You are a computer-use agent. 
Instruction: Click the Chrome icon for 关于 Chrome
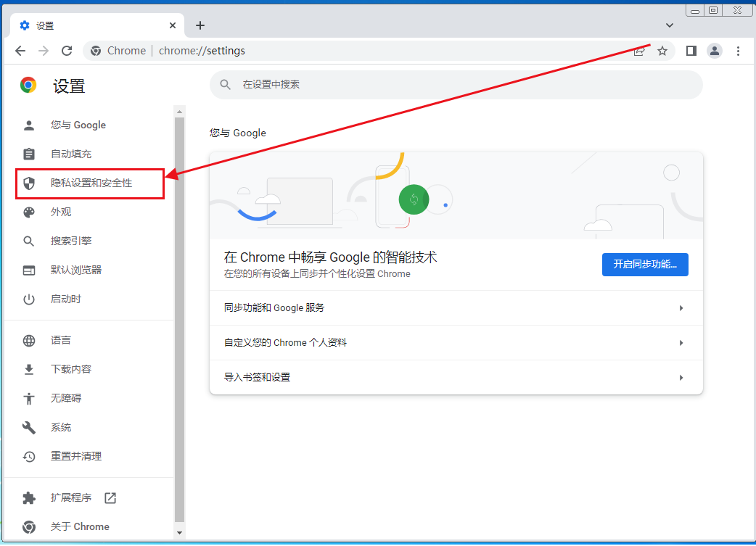click(29, 526)
